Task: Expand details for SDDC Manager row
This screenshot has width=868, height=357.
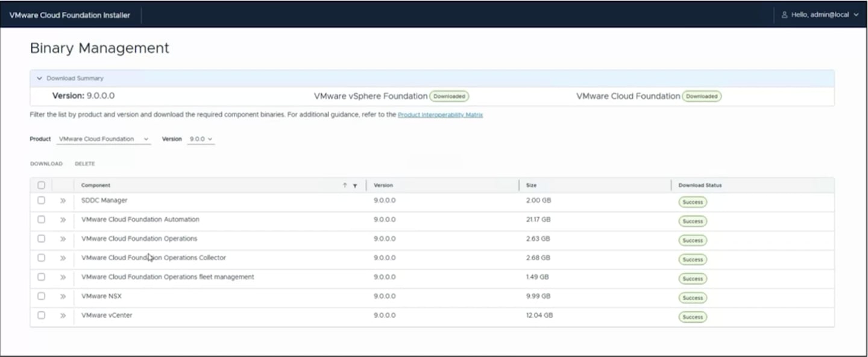Action: (63, 200)
